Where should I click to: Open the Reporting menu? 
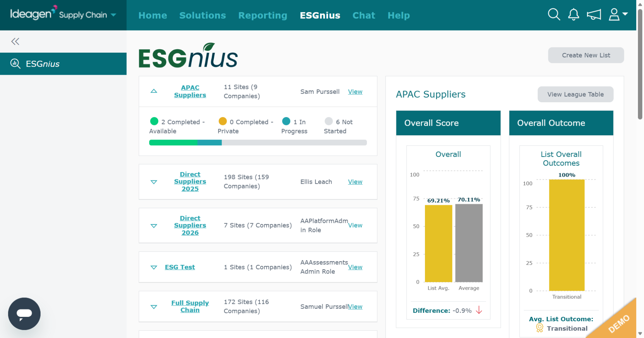pos(263,15)
